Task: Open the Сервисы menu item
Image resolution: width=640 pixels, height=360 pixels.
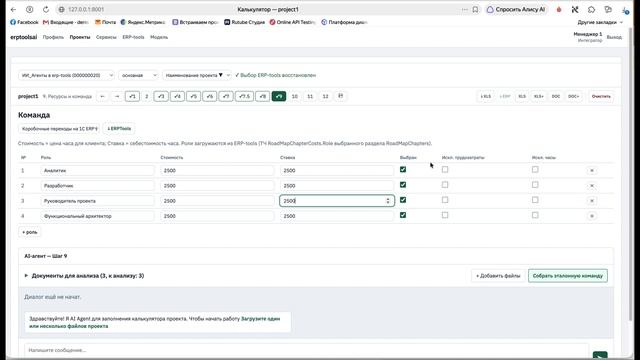Action: 106,37
